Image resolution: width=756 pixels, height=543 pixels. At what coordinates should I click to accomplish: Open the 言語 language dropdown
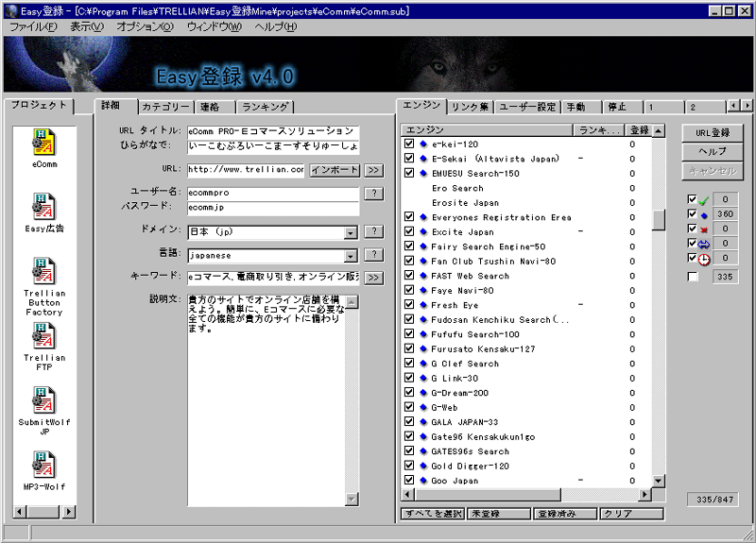[x=351, y=256]
